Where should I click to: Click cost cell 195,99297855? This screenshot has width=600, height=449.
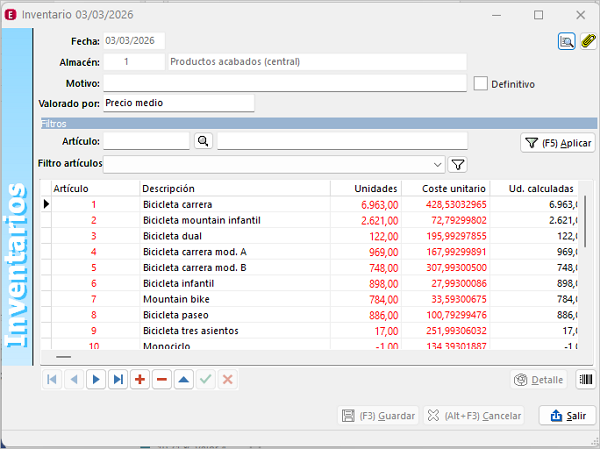[x=445, y=236]
